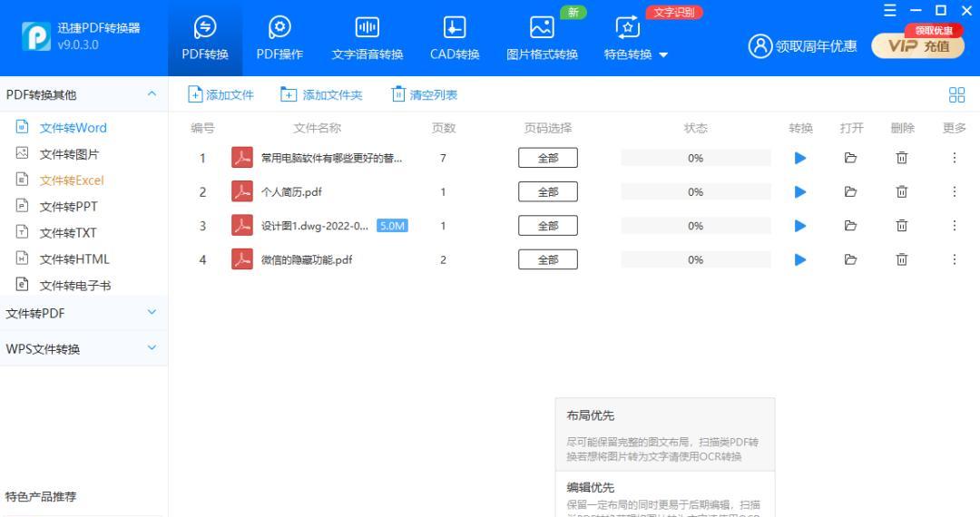Open output folder for 微信的隐藏功能.pdf

850,259
